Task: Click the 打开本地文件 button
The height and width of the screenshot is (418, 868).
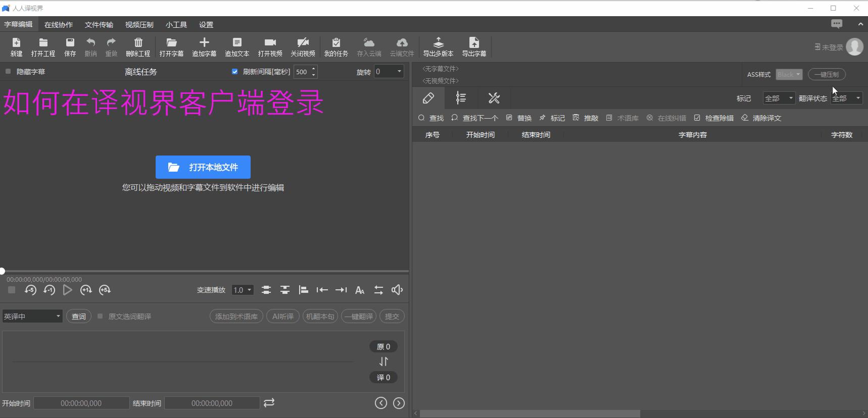Action: point(203,167)
